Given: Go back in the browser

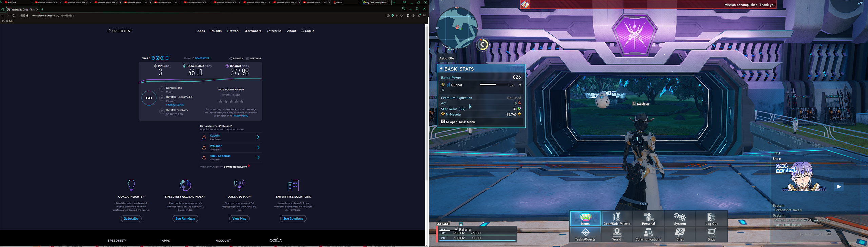Looking at the screenshot, I should click(x=3, y=15).
